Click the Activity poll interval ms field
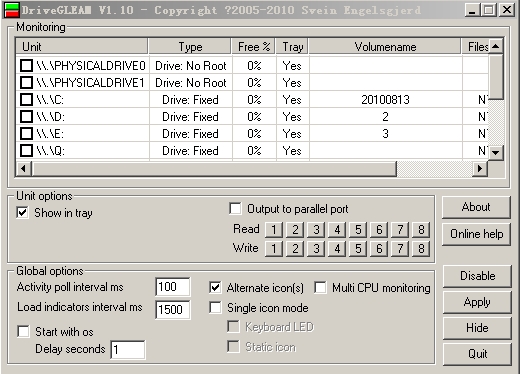Viewport: 520px width, 374px height. 173,287
